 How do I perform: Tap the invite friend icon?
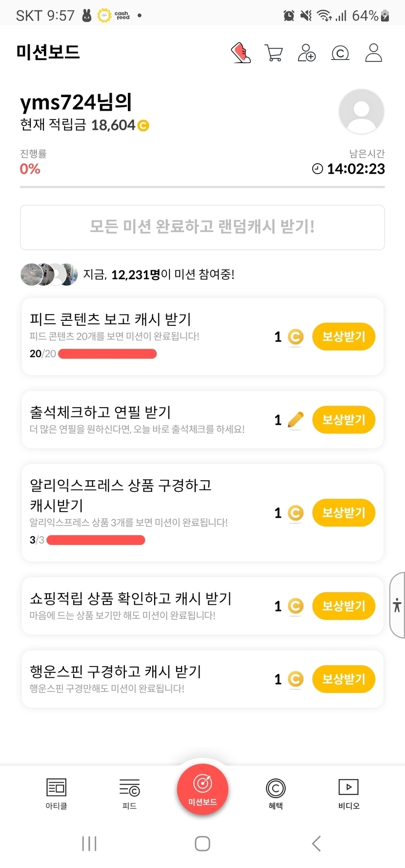(307, 53)
